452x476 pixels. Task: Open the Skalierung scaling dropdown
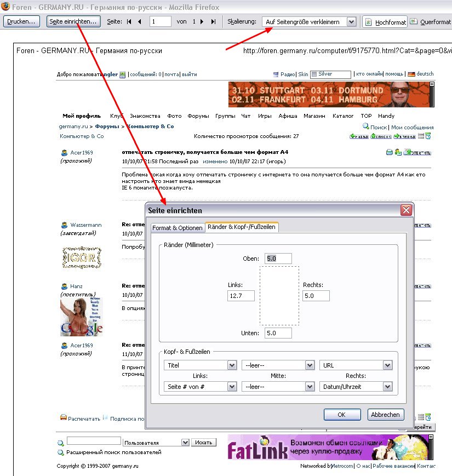coord(351,22)
